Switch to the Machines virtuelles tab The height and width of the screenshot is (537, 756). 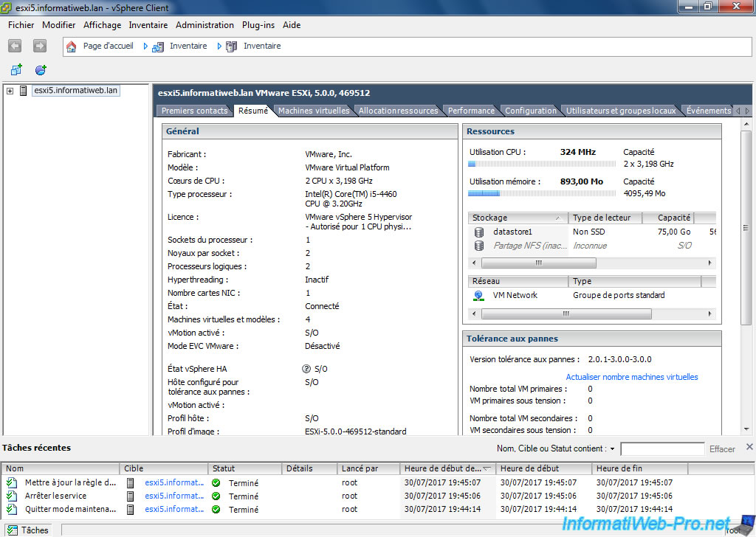314,111
